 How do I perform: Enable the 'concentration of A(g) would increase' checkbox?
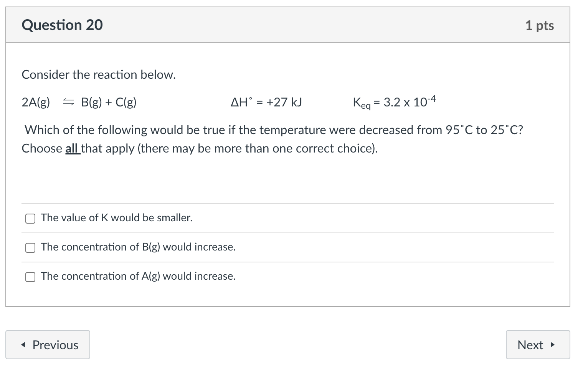point(30,277)
